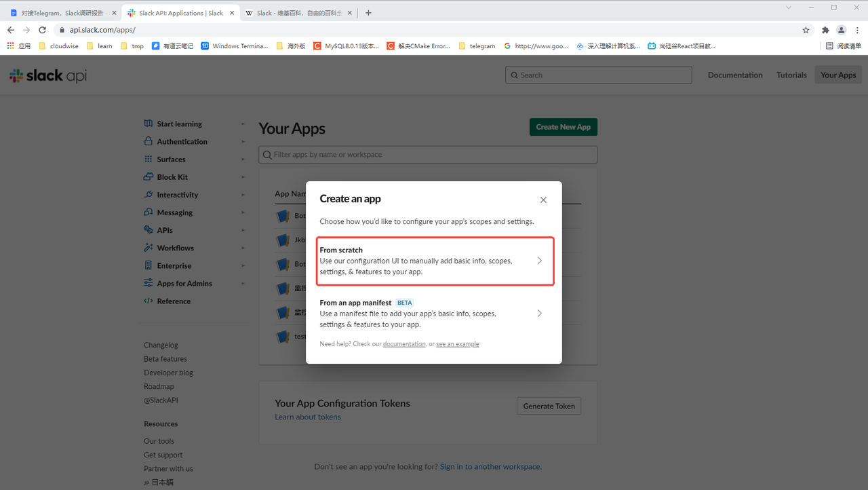
Task: Open the apps grid bookmark
Action: pyautogui.click(x=19, y=46)
